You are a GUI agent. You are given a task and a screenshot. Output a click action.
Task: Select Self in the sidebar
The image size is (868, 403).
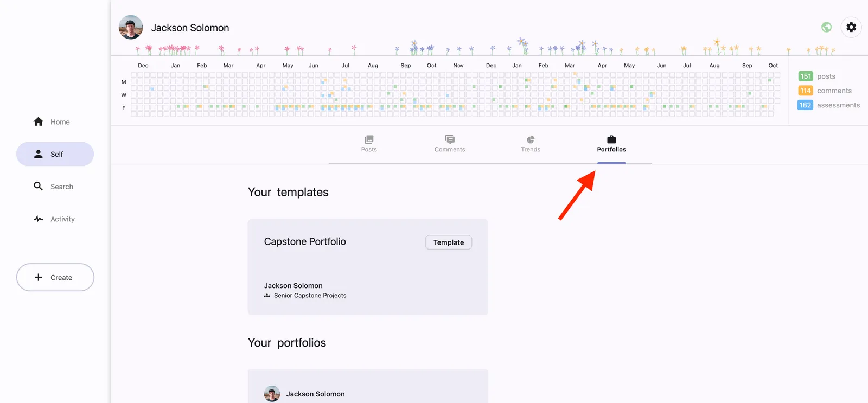pyautogui.click(x=55, y=155)
